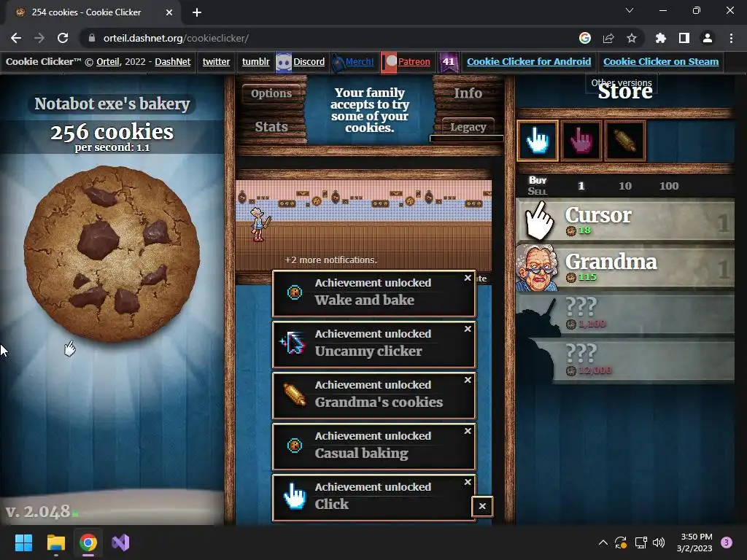Click the big chocolate chip cookie

(x=112, y=254)
